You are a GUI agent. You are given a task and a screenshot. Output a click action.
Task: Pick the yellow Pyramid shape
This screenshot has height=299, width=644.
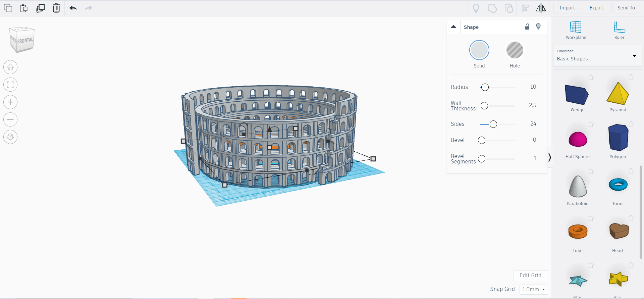click(618, 94)
